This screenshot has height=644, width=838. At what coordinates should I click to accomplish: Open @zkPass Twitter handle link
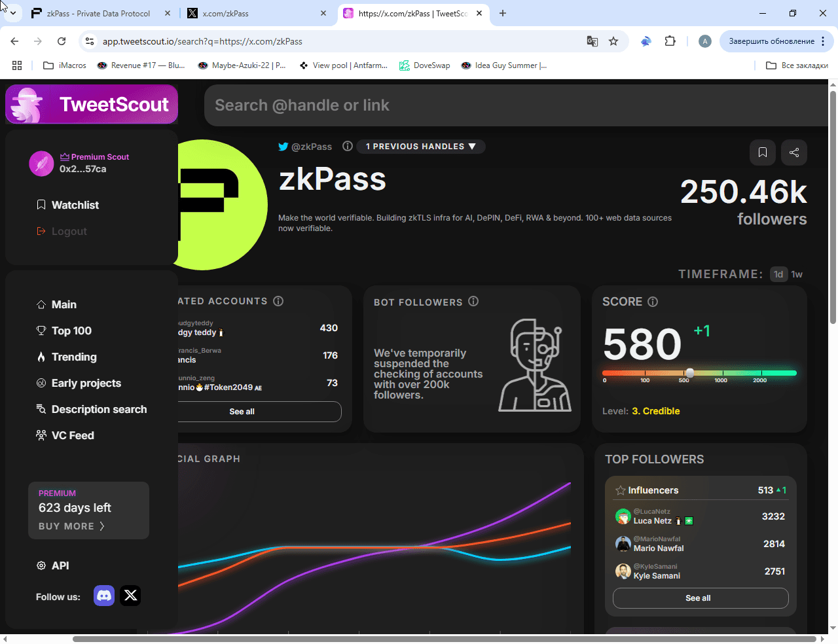click(305, 147)
